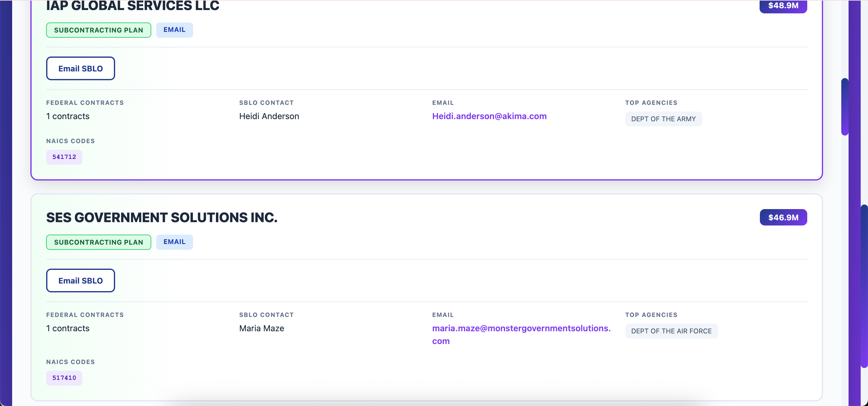Select the SUBCONTRACTING PLAN badge under IAP Global Services

[x=98, y=30]
